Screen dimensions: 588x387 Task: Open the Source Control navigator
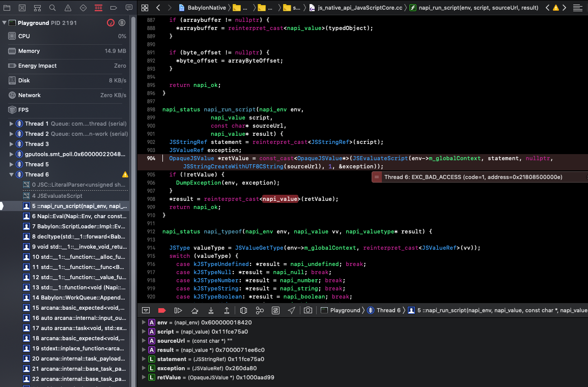(x=22, y=8)
